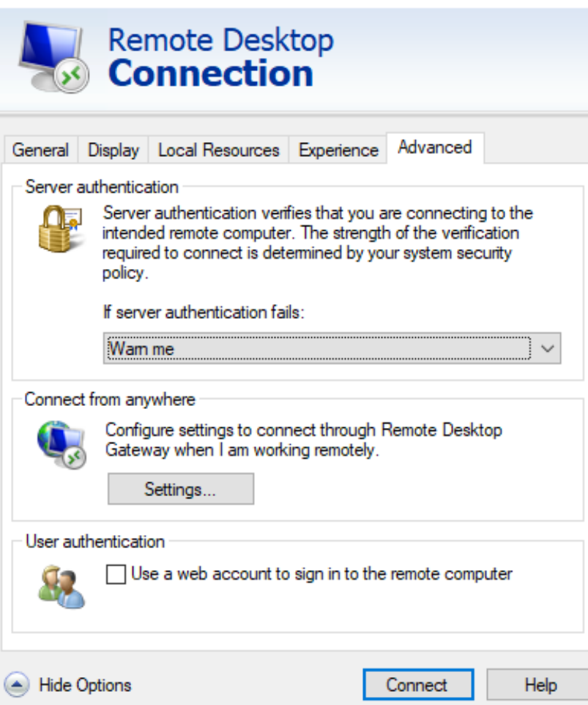The width and height of the screenshot is (588, 705).
Task: Click the 'If server authentication fails' label
Action: [x=203, y=312]
